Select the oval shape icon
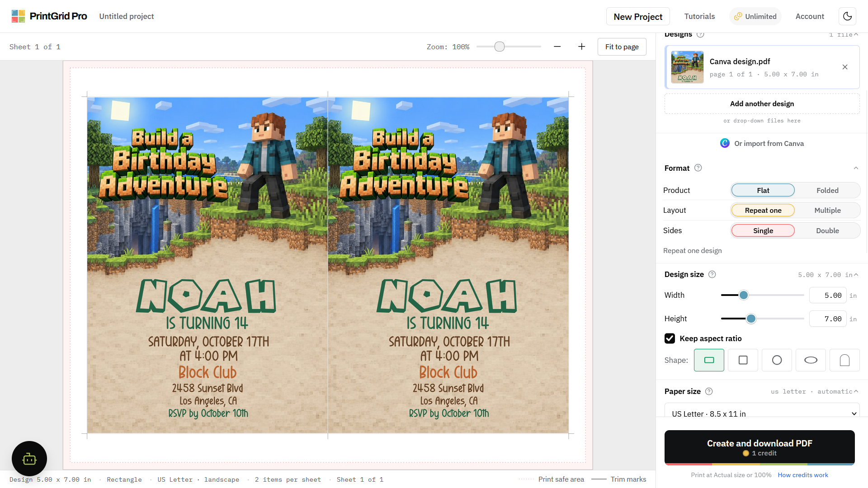Image resolution: width=868 pixels, height=488 pixels. pyautogui.click(x=811, y=360)
